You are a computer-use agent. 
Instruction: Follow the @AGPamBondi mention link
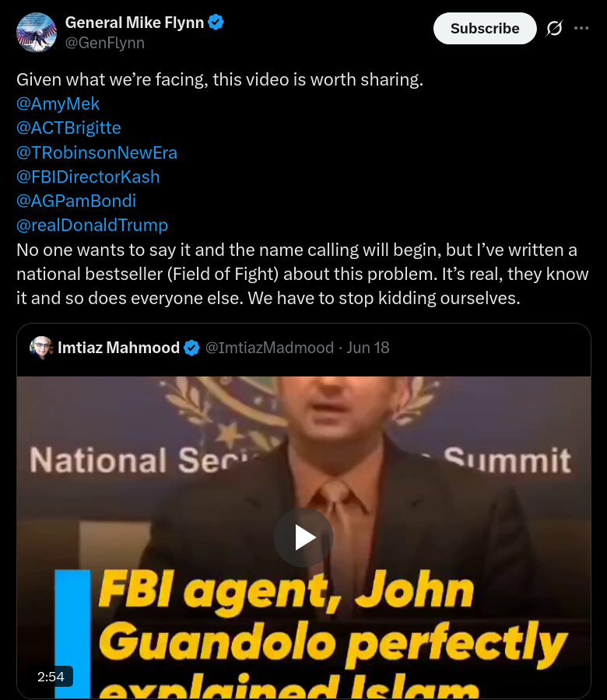click(x=76, y=201)
